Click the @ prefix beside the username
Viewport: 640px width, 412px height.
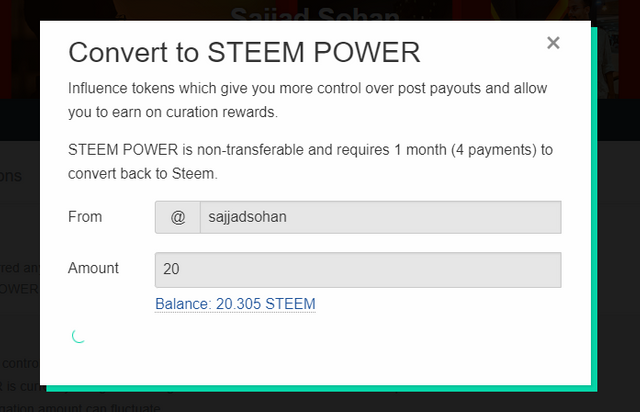[x=178, y=217]
